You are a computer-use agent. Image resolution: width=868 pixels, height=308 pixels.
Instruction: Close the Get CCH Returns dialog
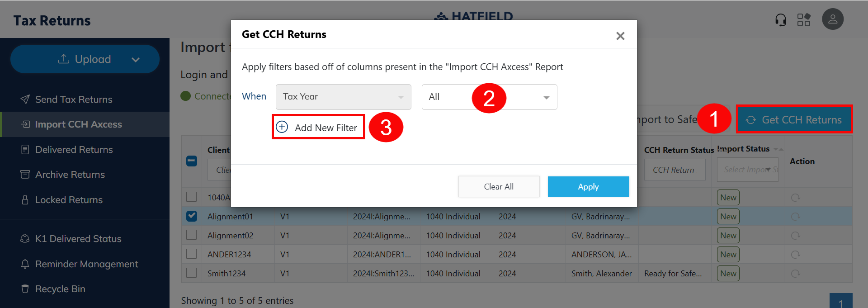(620, 36)
